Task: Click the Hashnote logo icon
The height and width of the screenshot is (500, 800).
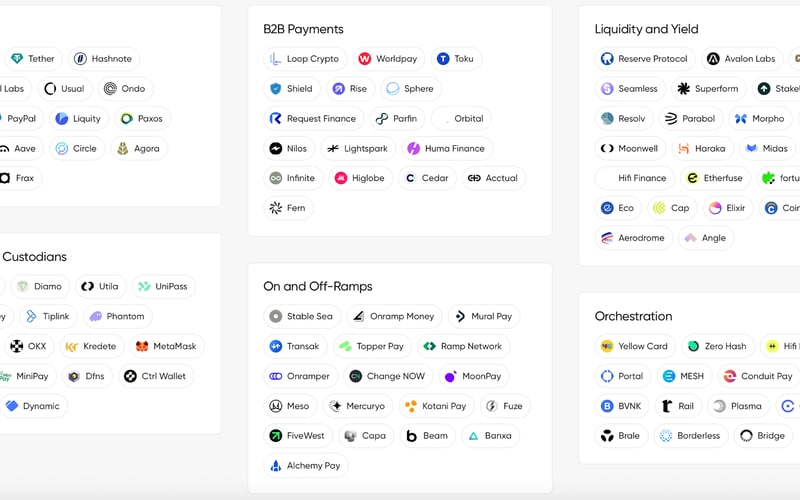Action: (x=80, y=59)
